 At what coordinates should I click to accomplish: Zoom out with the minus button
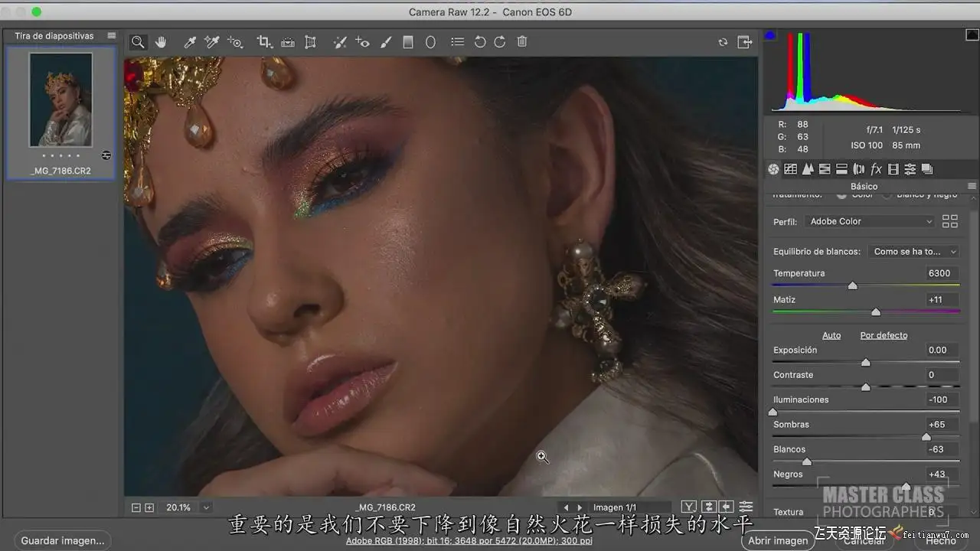click(136, 507)
